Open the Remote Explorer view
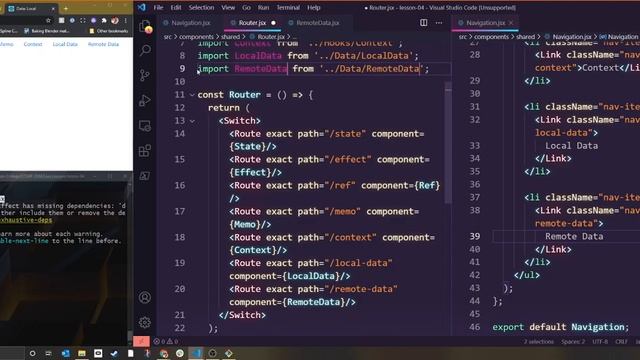 click(x=145, y=126)
